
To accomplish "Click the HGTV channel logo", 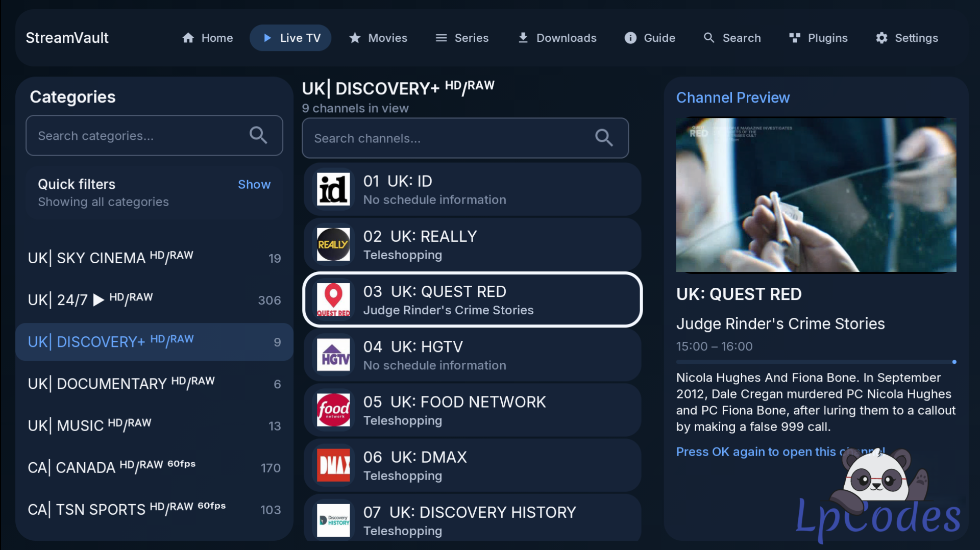I will pos(333,355).
